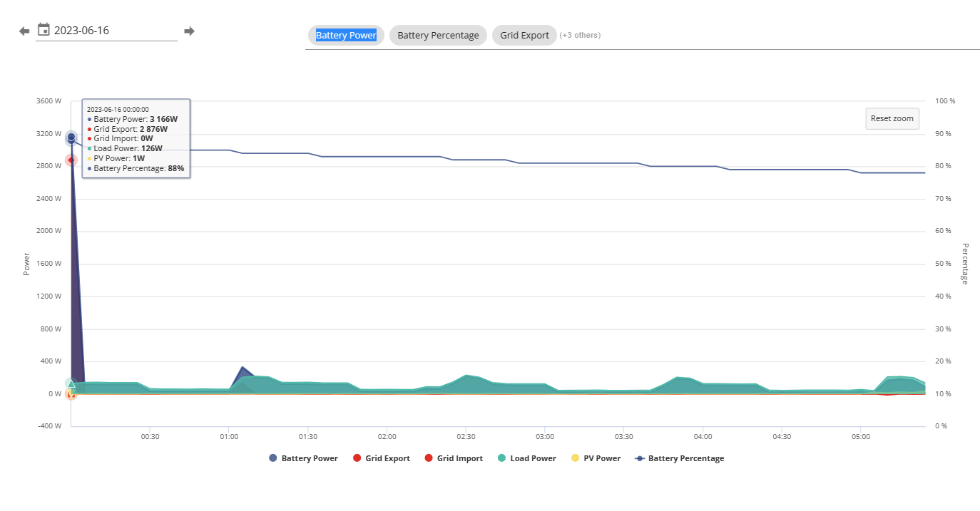Select the Battery Power chip
This screenshot has width=980, height=511.
pyautogui.click(x=346, y=35)
